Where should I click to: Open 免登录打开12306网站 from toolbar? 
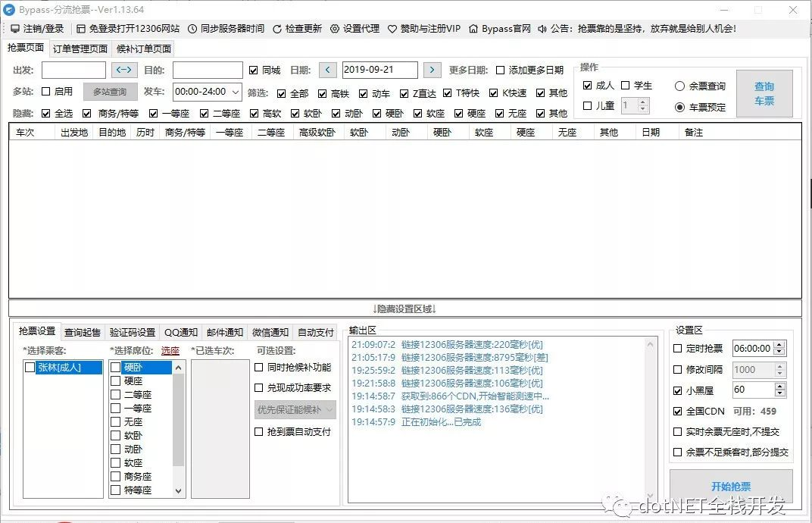(x=128, y=29)
